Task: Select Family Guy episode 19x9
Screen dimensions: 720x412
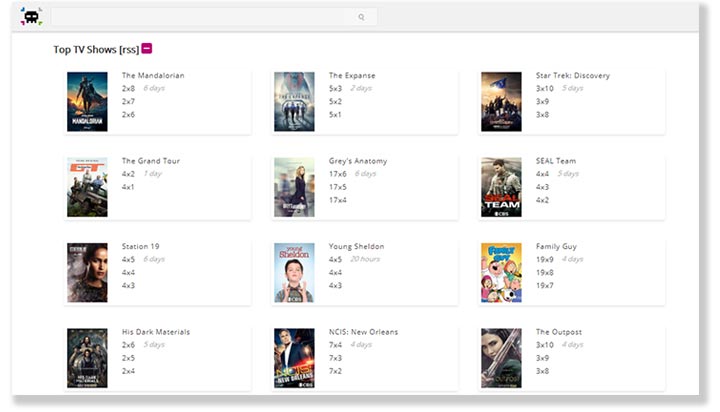Action: coord(544,259)
